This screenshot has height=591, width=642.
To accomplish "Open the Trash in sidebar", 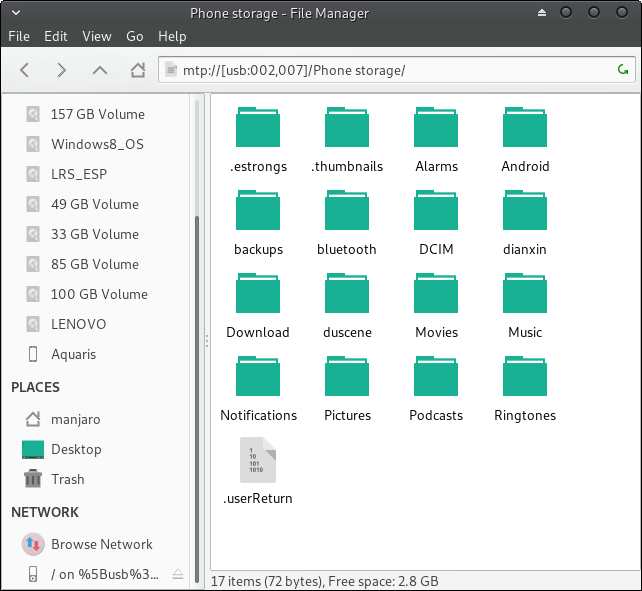I will click(x=67, y=479).
